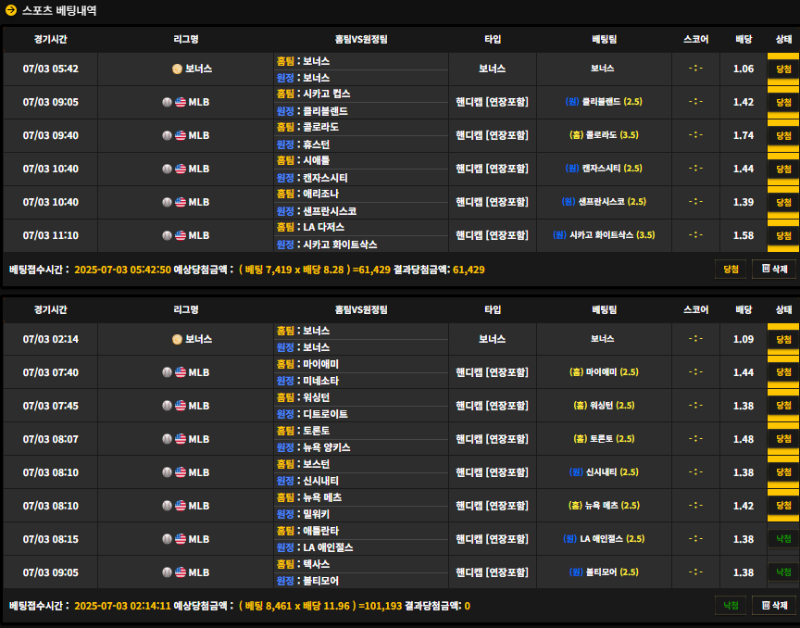Viewport: 800px width, 628px height.
Task: Click the game time '07/03 07:45'
Action: (51, 406)
